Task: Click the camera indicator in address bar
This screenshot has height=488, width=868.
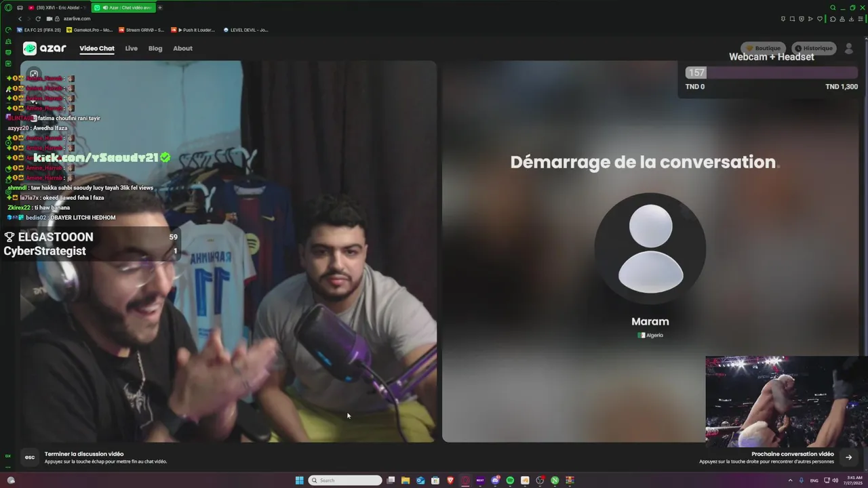Action: (x=50, y=19)
